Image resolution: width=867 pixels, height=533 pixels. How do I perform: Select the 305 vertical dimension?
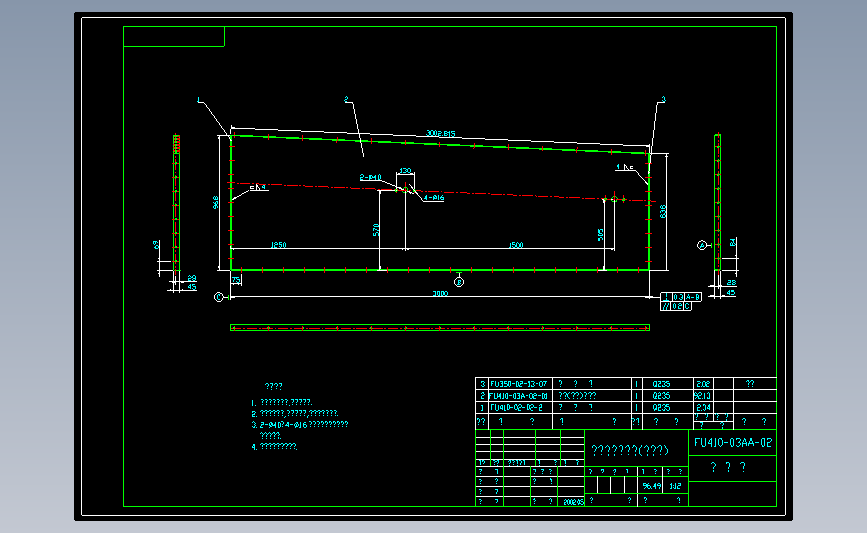click(x=600, y=234)
